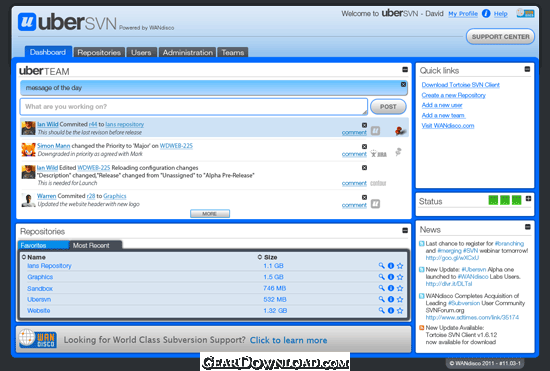The height and width of the screenshot is (371, 550).
Task: Open info for Website repository
Action: (391, 311)
